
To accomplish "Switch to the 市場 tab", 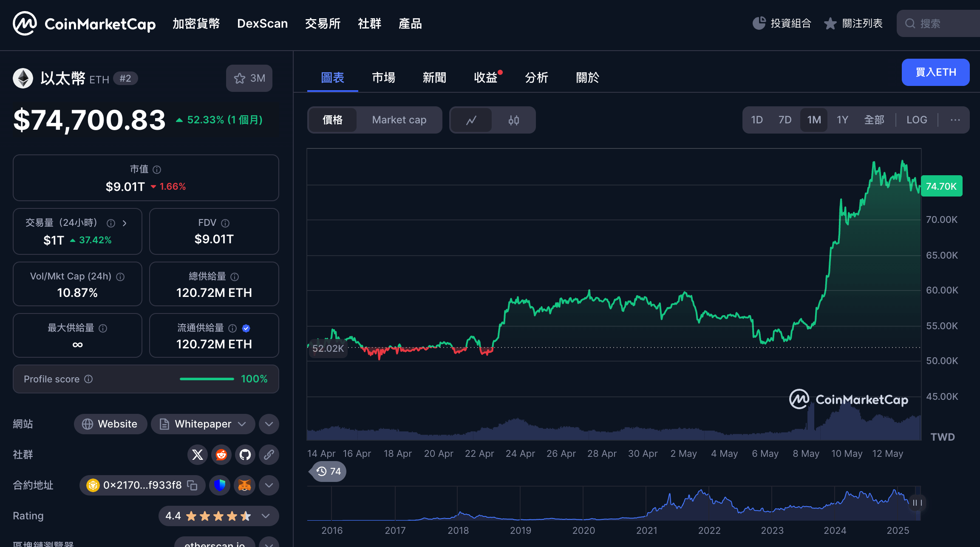I will [384, 78].
